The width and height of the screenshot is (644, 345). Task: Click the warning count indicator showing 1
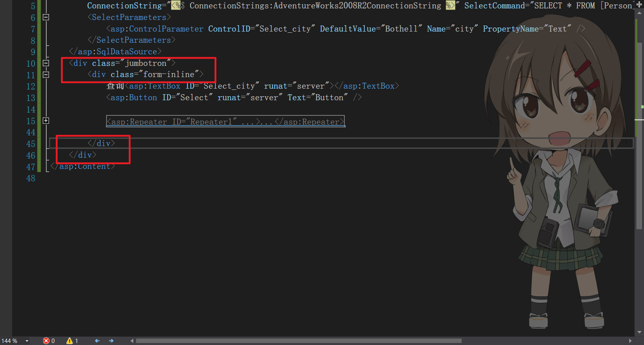click(x=72, y=341)
